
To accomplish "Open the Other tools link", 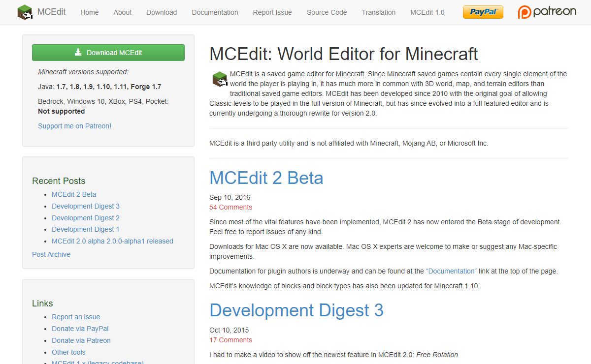I will coord(68,352).
